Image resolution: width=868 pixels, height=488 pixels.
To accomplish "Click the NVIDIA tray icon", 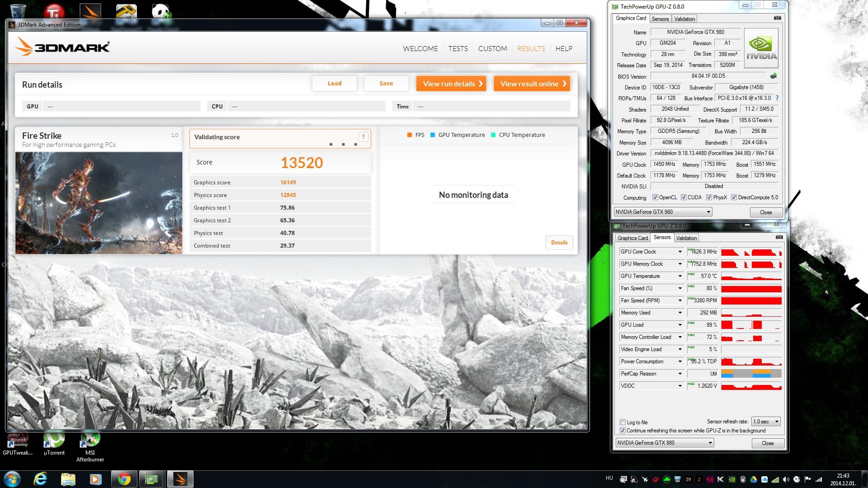I will point(732,479).
